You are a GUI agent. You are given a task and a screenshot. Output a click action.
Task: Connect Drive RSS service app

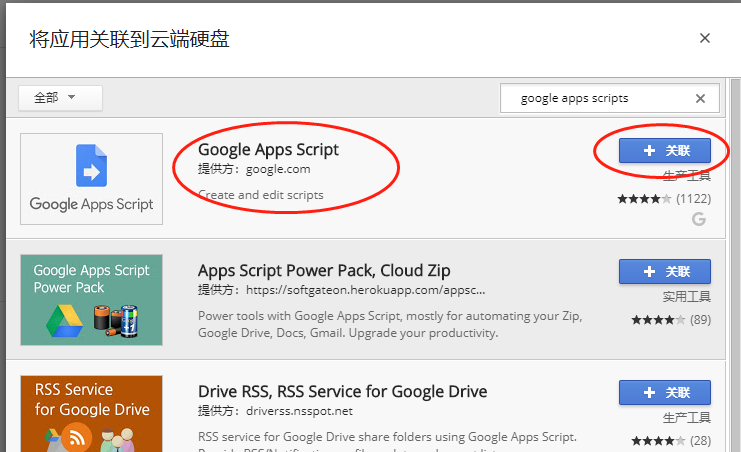coord(664,392)
